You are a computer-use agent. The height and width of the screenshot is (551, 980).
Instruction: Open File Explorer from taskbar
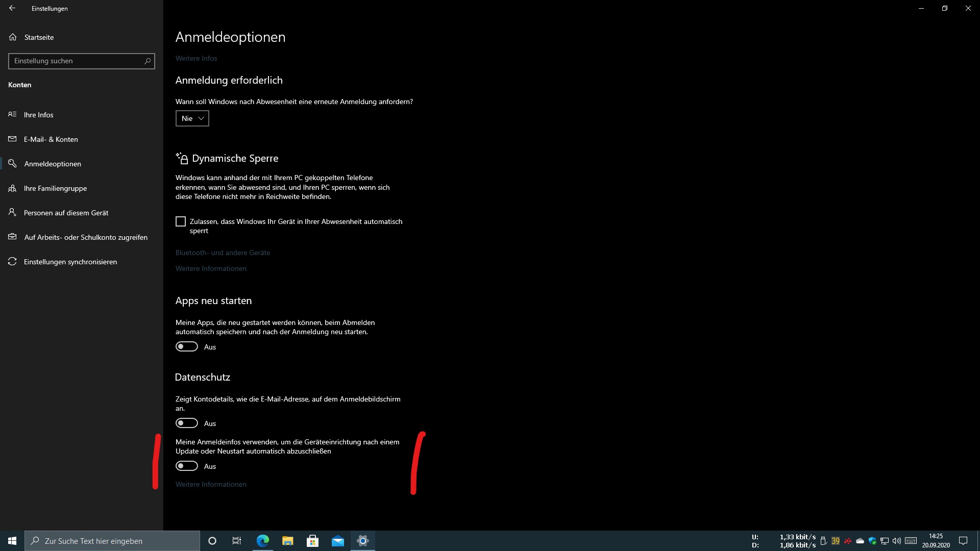click(x=288, y=541)
